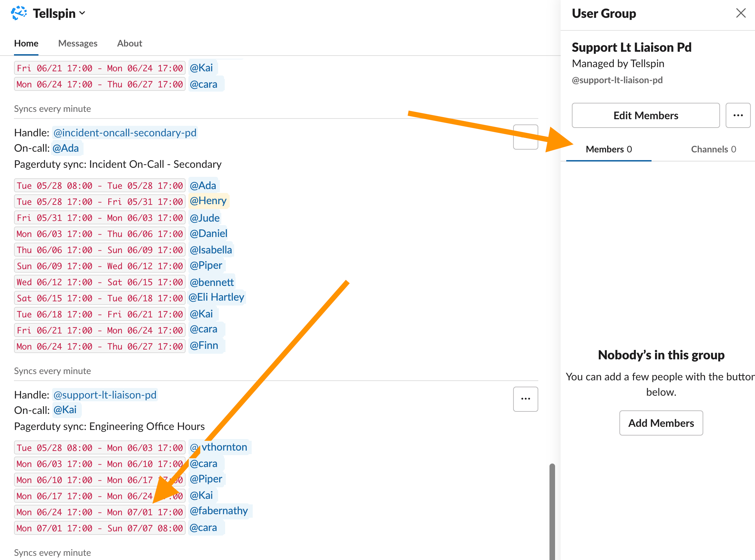Open the options menu for support-lt-liaison-pd

point(525,399)
